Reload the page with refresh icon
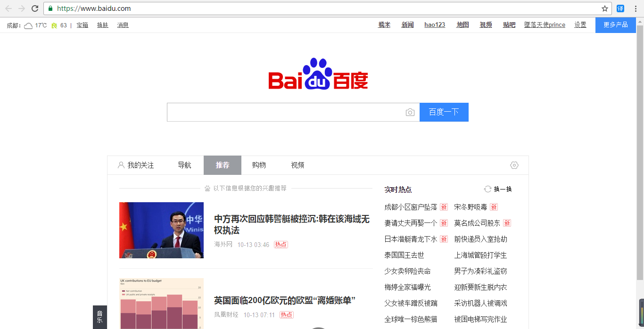This screenshot has height=329, width=644. [x=35, y=8]
